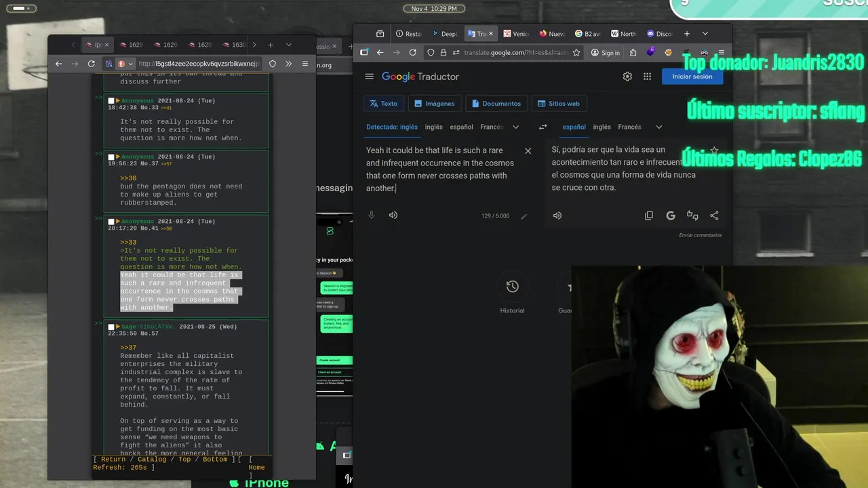Viewport: 868px width, 488px height.
Task: Follow the >>33 reply link in post No.41
Action: [128, 242]
